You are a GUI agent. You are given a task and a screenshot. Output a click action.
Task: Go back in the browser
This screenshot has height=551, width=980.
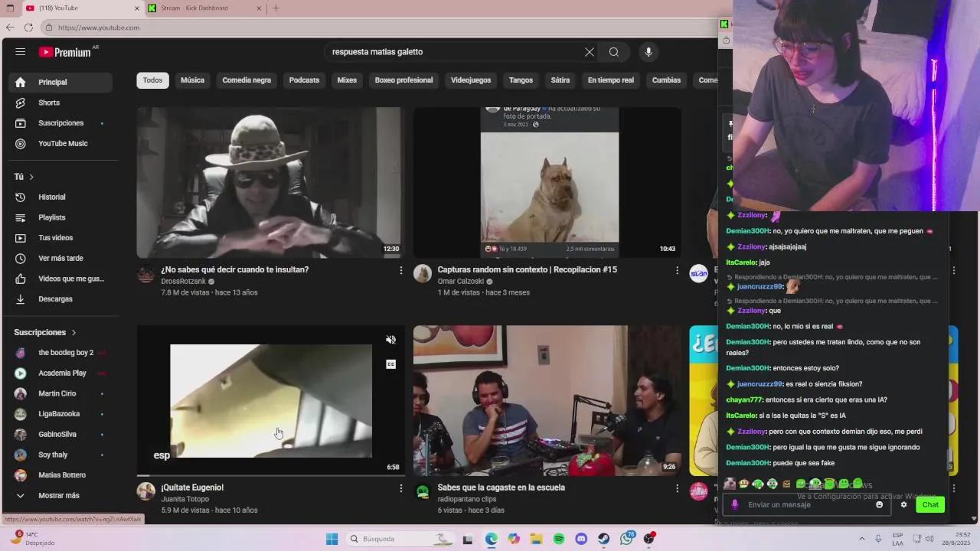coord(10,28)
